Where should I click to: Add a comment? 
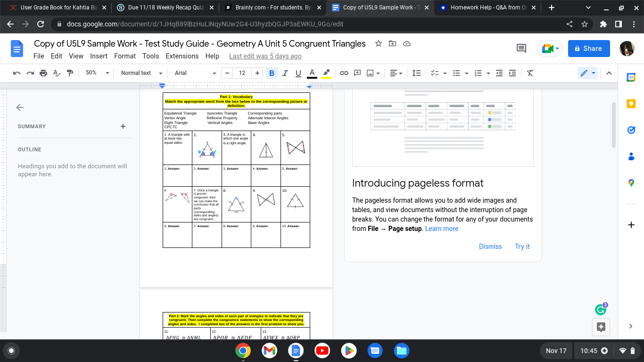[x=357, y=73]
